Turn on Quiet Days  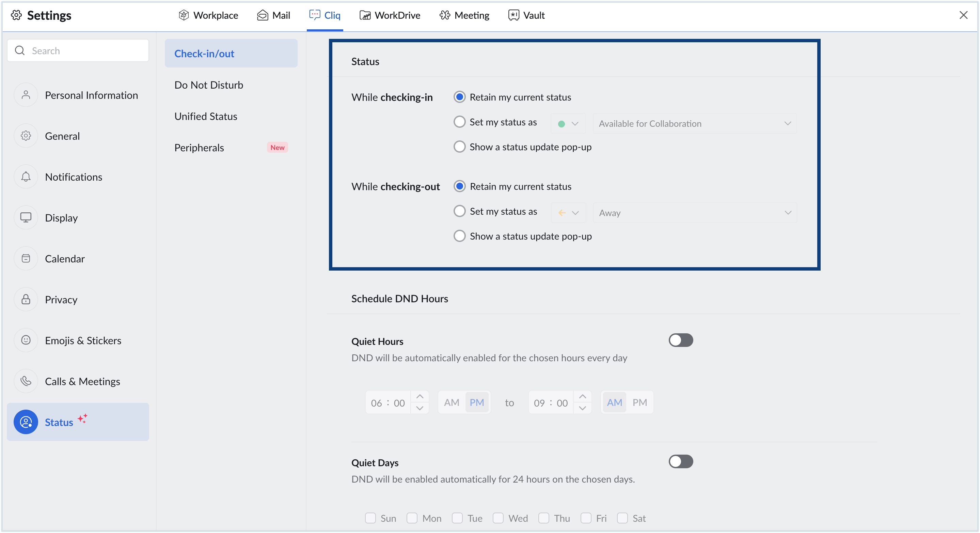pyautogui.click(x=681, y=461)
